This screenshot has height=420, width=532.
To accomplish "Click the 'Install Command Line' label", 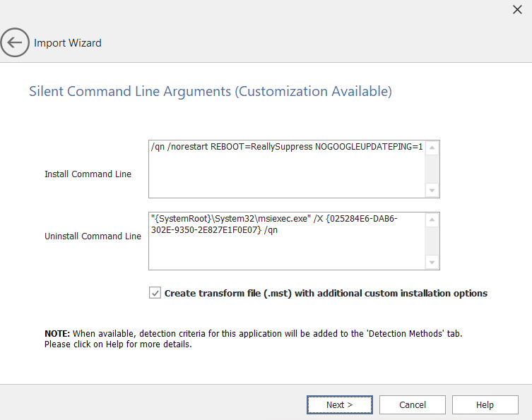I will tap(88, 174).
